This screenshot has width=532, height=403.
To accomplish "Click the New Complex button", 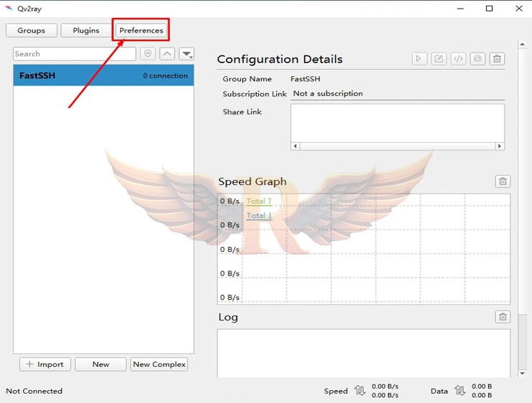I will (159, 364).
